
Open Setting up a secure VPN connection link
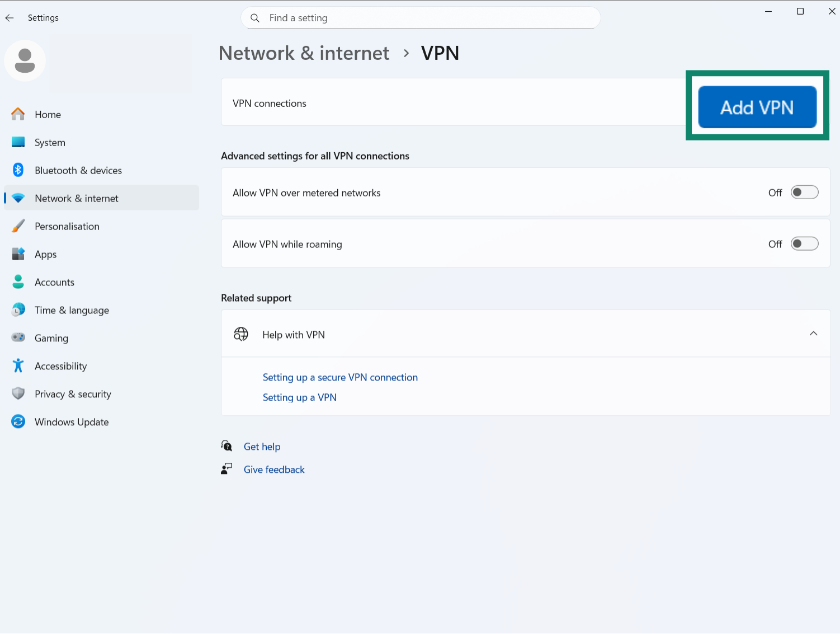340,377
